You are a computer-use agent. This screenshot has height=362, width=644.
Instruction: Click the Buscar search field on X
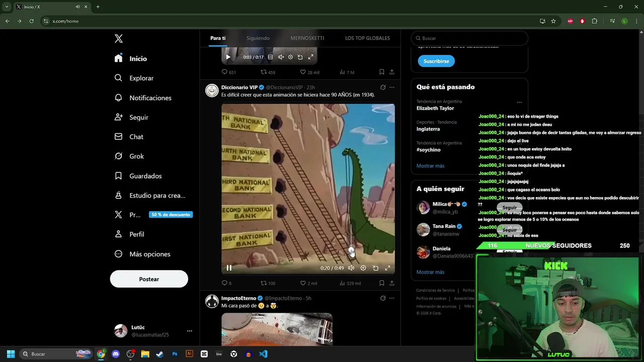(x=469, y=38)
